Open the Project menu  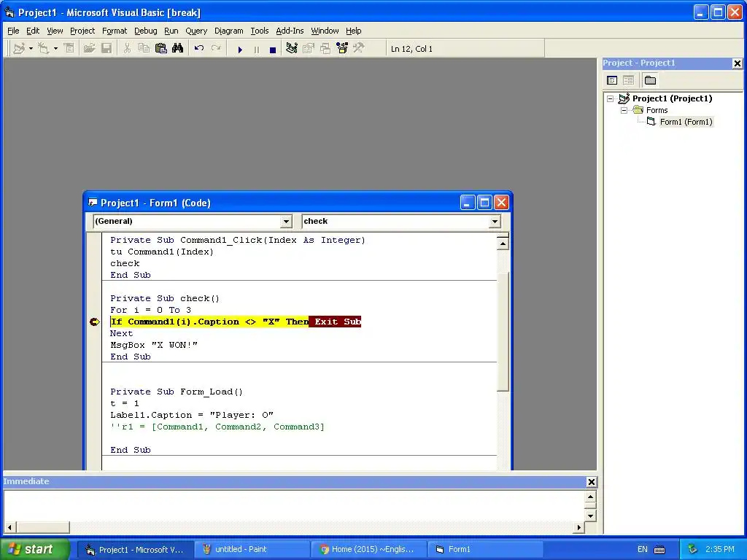click(x=82, y=31)
